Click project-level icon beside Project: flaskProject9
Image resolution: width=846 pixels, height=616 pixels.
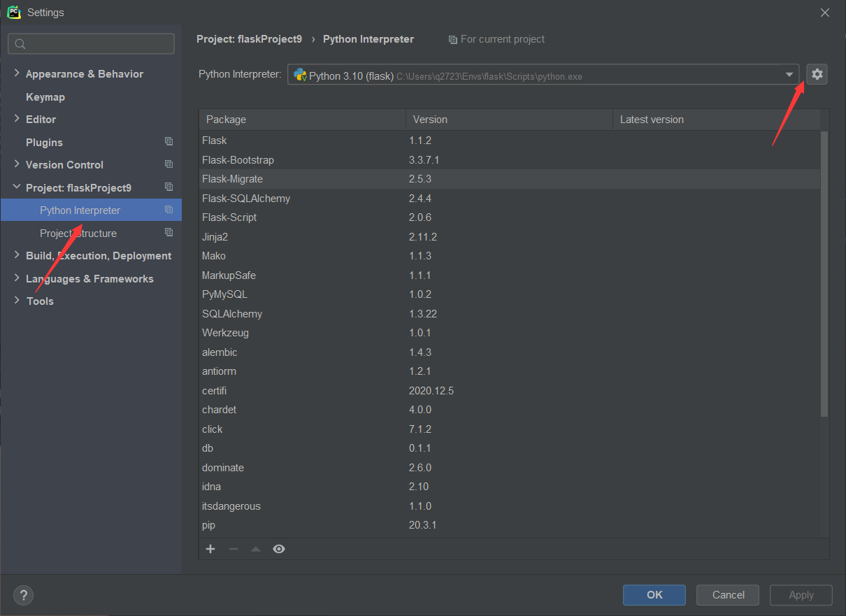pyautogui.click(x=169, y=187)
